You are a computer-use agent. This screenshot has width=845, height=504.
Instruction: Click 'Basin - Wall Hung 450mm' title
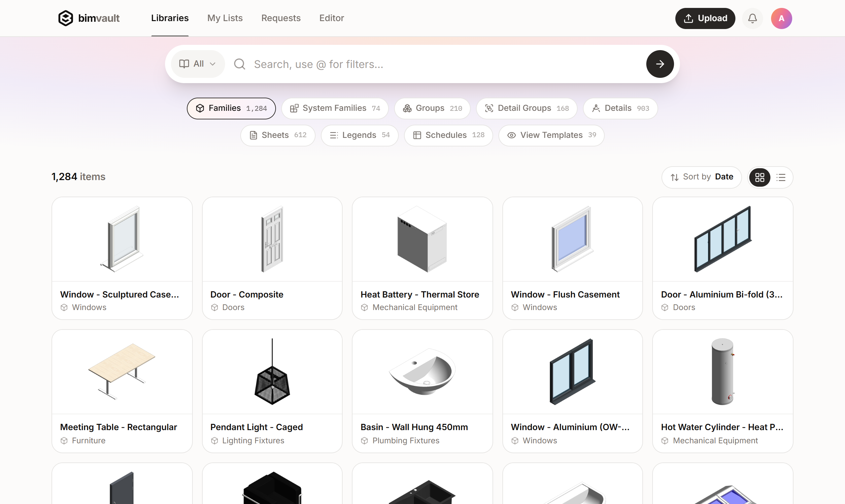point(414,427)
